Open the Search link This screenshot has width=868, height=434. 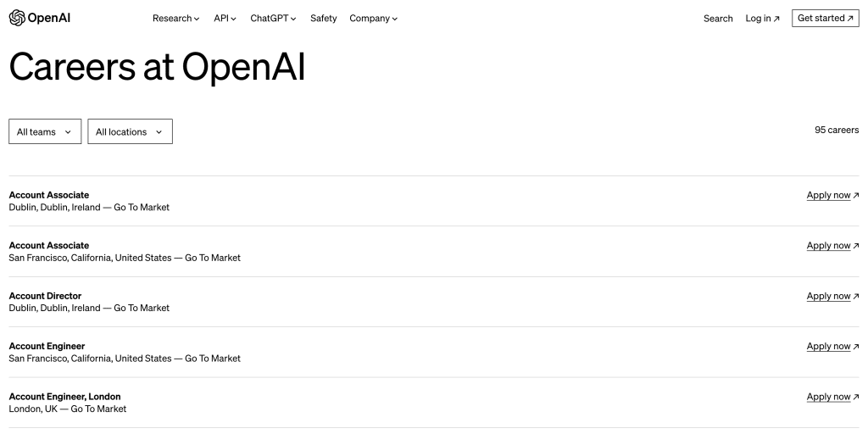point(718,19)
